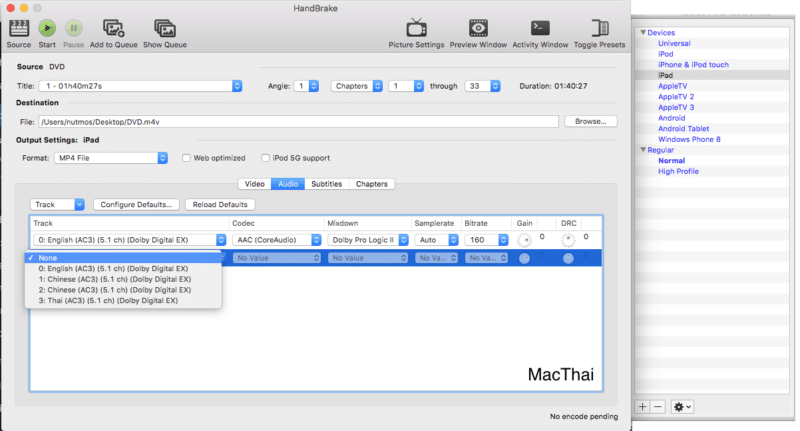
Task: Open the Angle dropdown
Action: click(307, 86)
